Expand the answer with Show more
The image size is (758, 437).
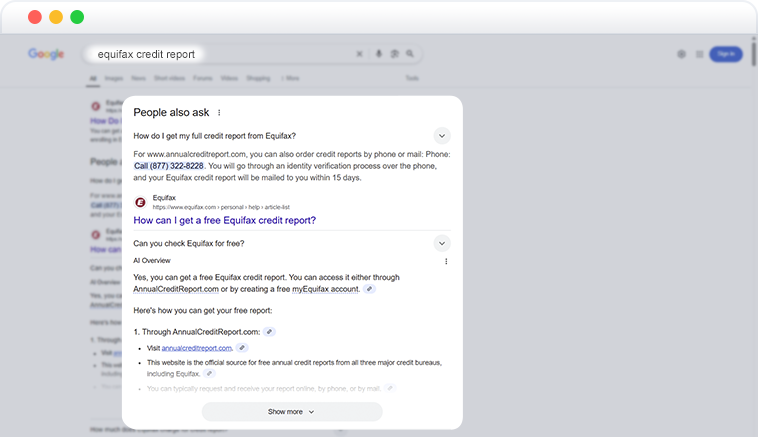pos(292,412)
